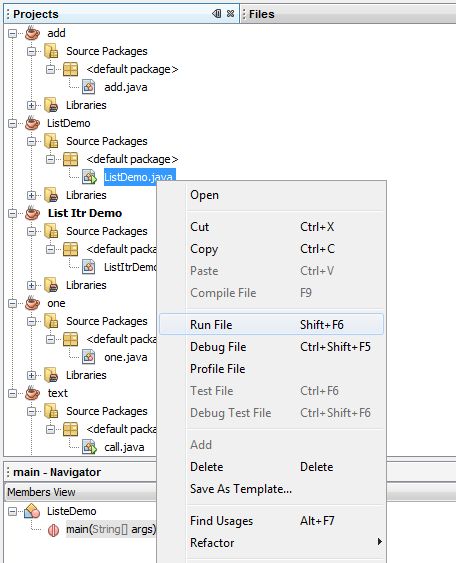The image size is (456, 563).
Task: Switch to the Files tab
Action: [261, 14]
